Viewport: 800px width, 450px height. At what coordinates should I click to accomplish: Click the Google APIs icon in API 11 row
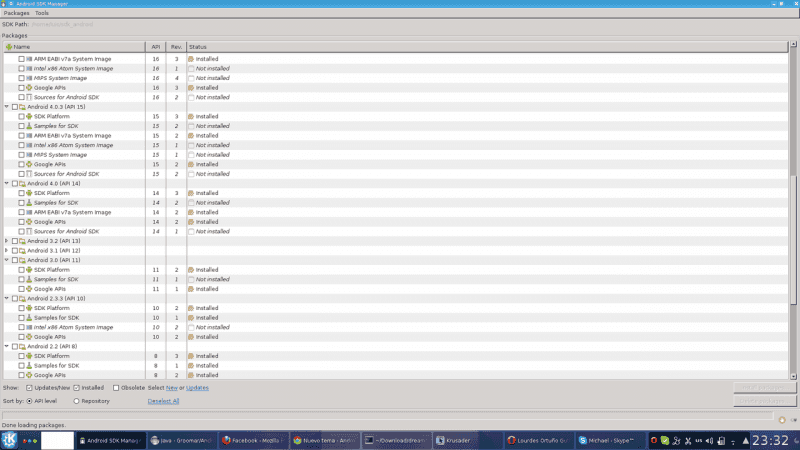point(29,289)
